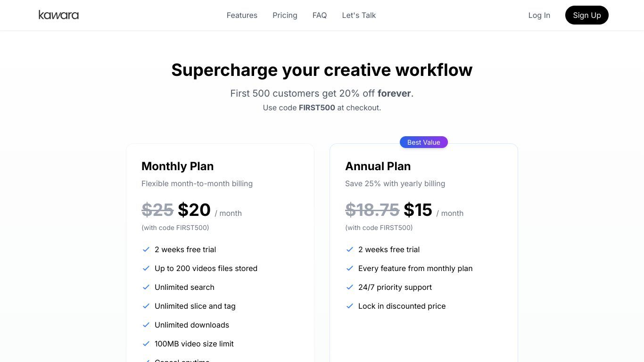644x362 pixels.
Task: Click checkmark next to Unlimited slice and tag
Action: [146, 306]
